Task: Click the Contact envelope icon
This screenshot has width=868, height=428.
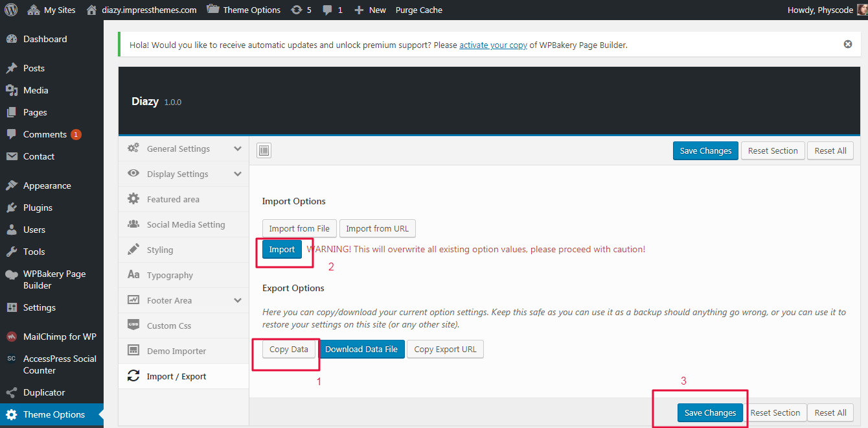Action: [12, 156]
